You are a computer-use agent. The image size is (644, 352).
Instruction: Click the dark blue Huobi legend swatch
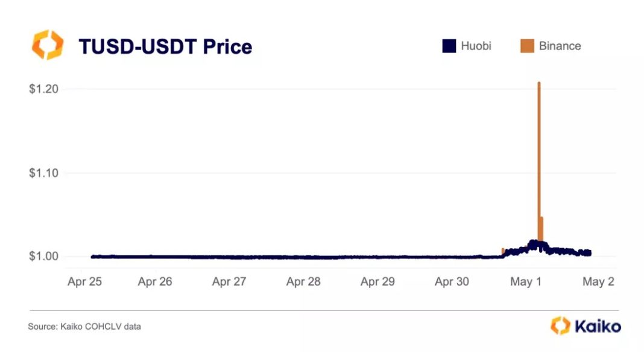449,46
